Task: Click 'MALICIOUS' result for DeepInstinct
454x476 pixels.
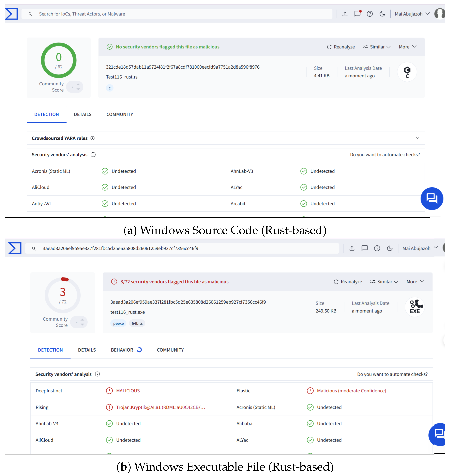Action: tap(128, 391)
